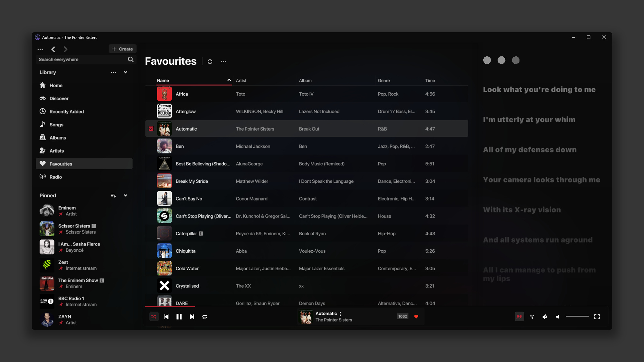This screenshot has height=362, width=644.
Task: Uncheck the Automatic track checkbox
Action: tap(151, 129)
